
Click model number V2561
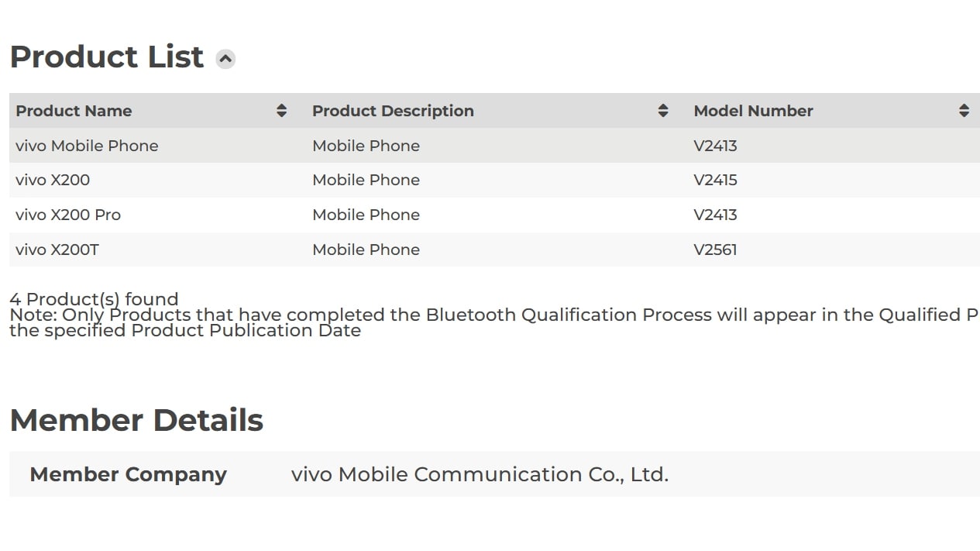coord(716,250)
